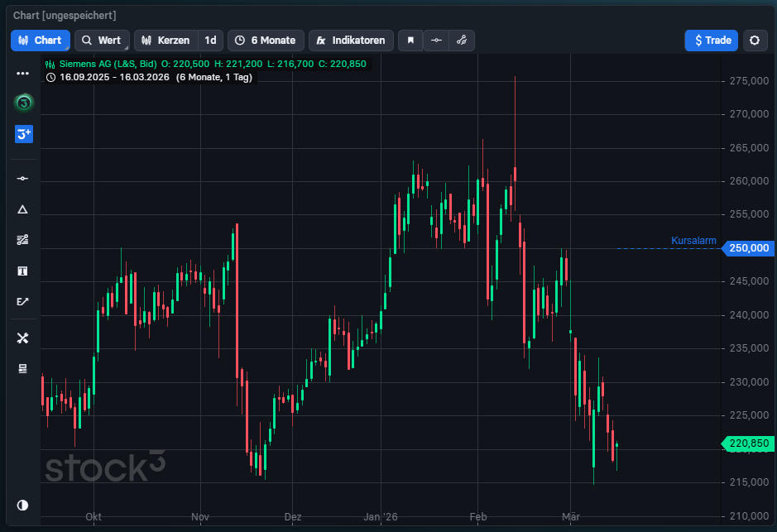This screenshot has height=532, width=777.
Task: Select the Chart tab button
Action: (41, 41)
